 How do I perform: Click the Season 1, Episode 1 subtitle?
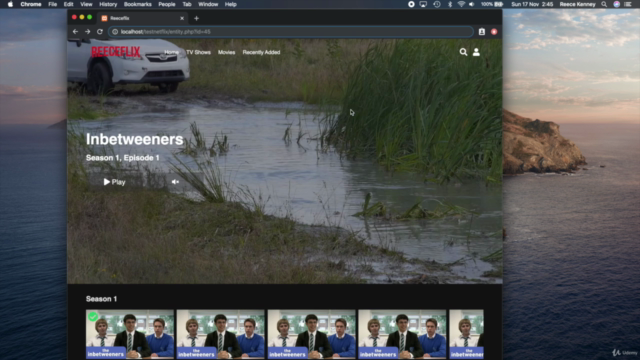(122, 158)
